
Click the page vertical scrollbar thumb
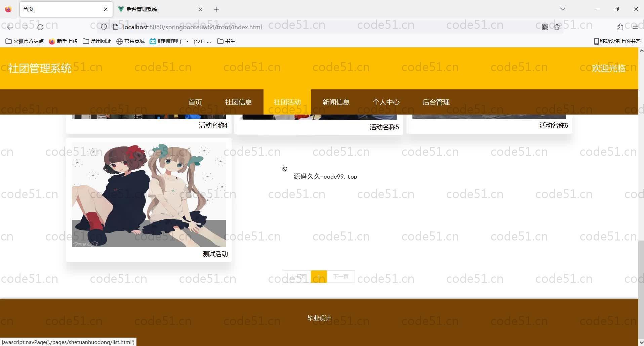pos(641,291)
